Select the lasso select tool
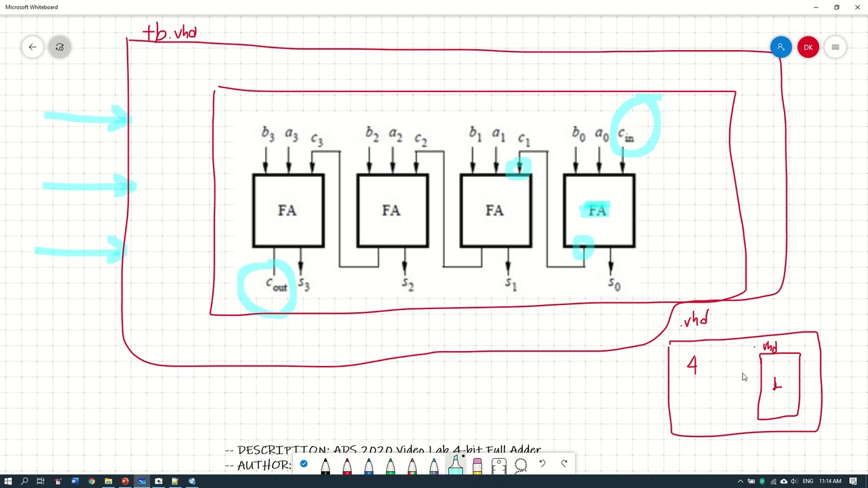Viewport: 868px width, 488px height. click(x=521, y=466)
